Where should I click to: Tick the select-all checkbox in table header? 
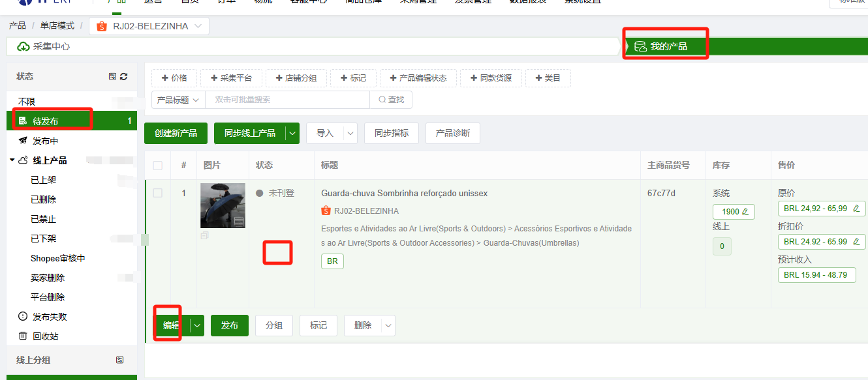click(157, 166)
